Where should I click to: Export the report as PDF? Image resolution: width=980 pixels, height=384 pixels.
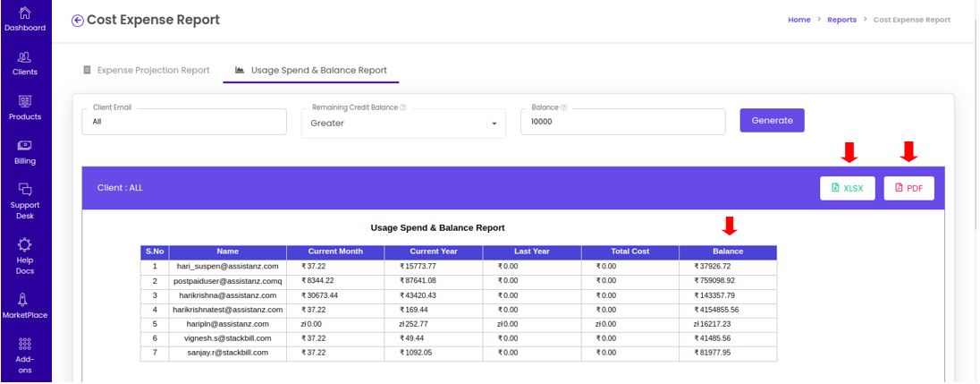coord(908,188)
